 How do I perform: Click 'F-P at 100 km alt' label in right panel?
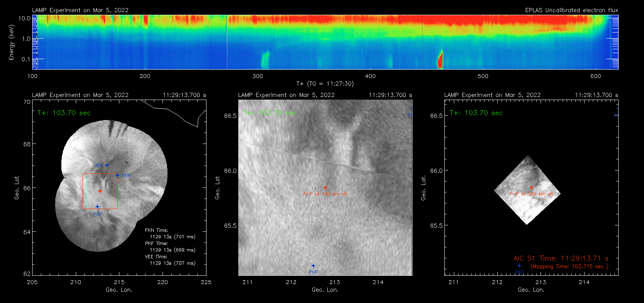coord(531,194)
